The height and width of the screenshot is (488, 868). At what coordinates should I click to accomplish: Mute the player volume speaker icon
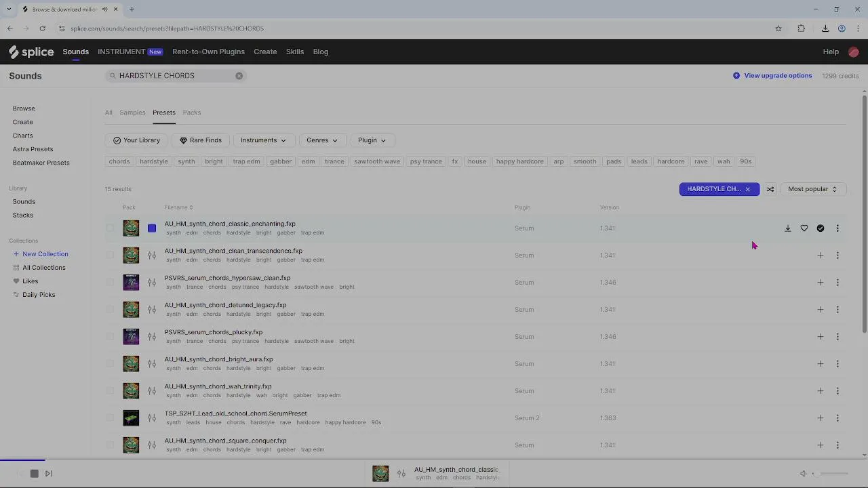tap(804, 474)
